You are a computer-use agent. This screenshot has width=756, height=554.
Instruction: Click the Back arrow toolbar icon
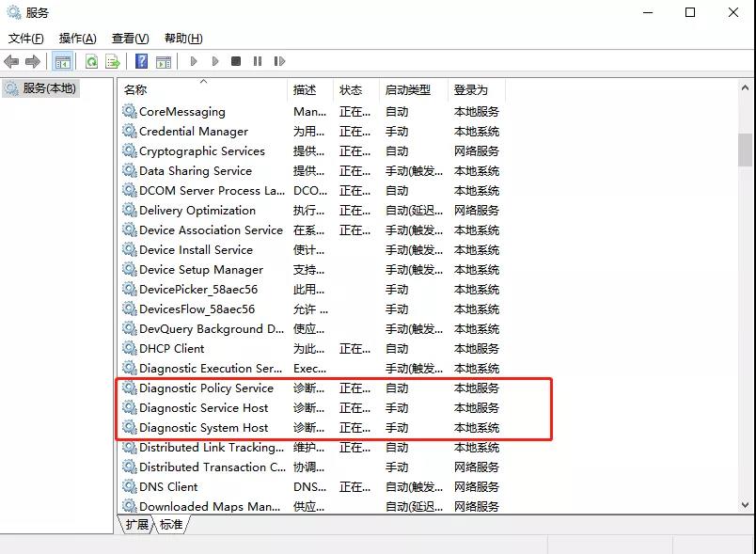11,61
